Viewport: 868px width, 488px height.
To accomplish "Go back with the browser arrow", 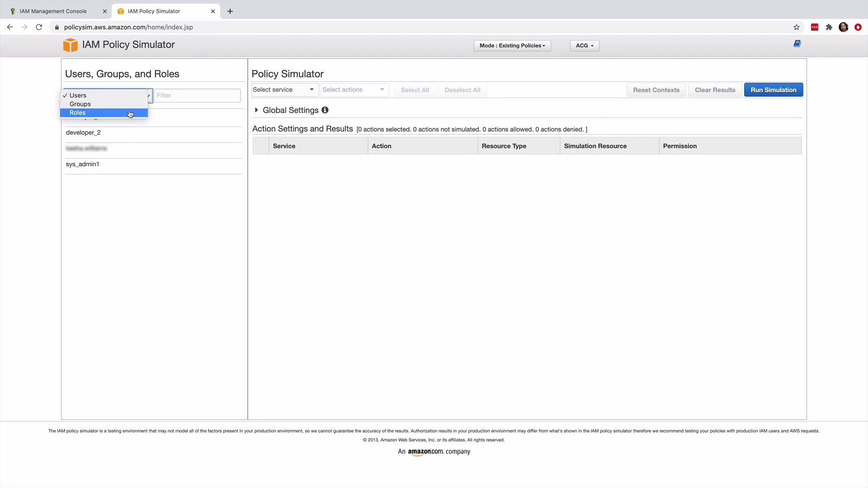I will (x=10, y=27).
